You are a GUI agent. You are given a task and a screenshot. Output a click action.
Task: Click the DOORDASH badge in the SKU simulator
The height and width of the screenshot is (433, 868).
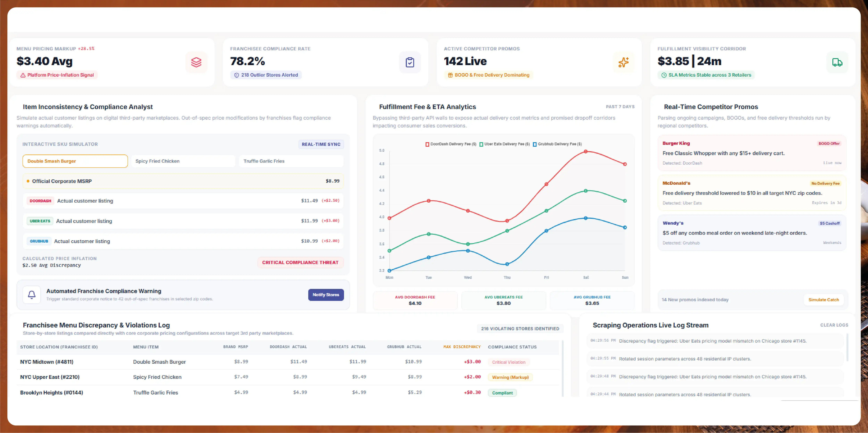(40, 201)
